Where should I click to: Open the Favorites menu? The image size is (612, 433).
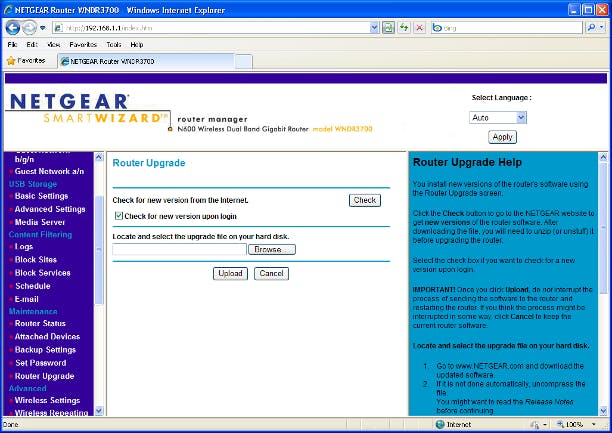(83, 45)
